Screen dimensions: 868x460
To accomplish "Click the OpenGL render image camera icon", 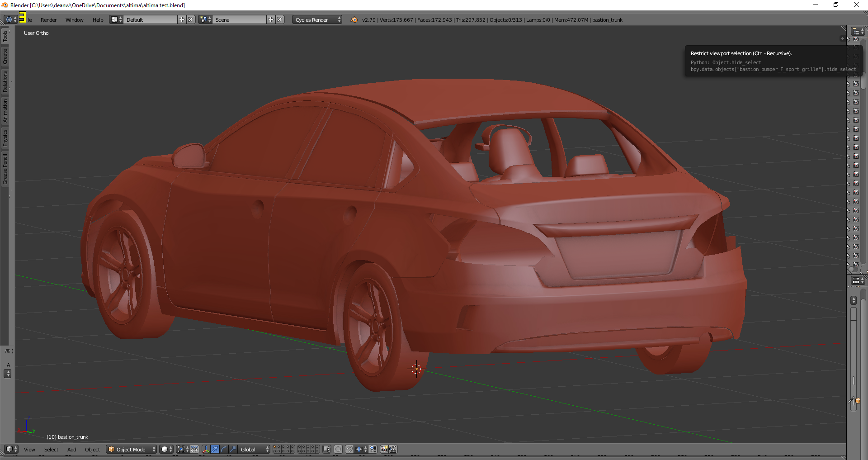I will [384, 449].
